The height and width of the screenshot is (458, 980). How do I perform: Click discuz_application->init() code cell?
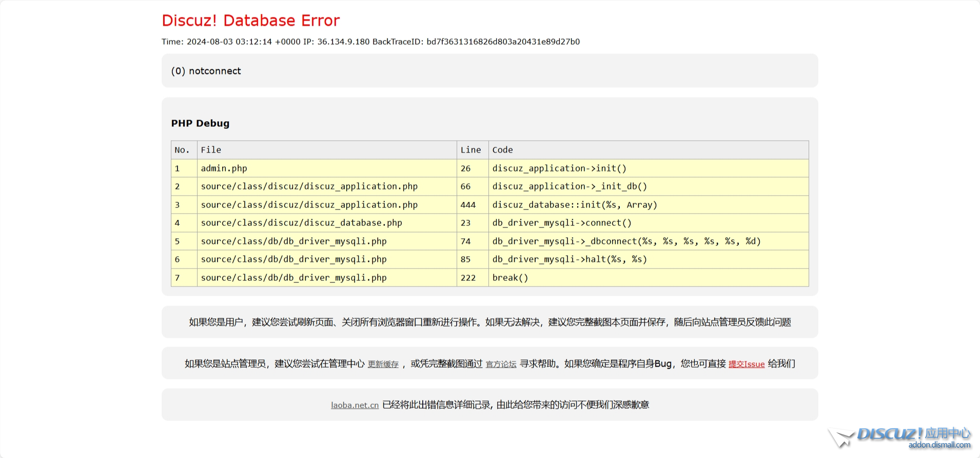[649, 168]
